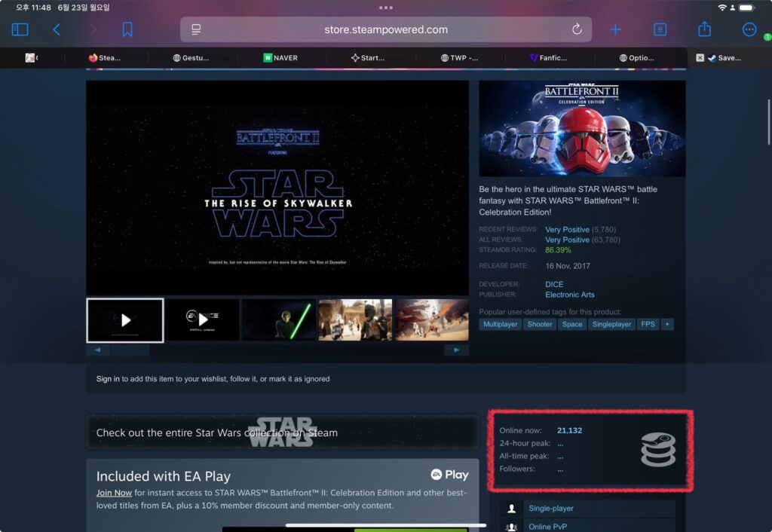
Task: Open the Battlefront II Celebration Edition header image
Action: coord(582,128)
